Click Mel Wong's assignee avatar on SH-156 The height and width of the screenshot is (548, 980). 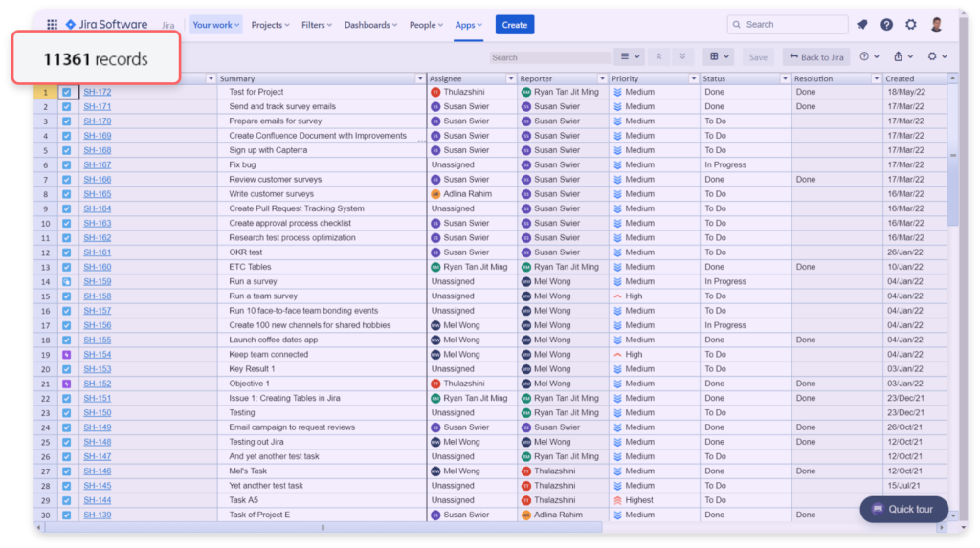(x=435, y=325)
